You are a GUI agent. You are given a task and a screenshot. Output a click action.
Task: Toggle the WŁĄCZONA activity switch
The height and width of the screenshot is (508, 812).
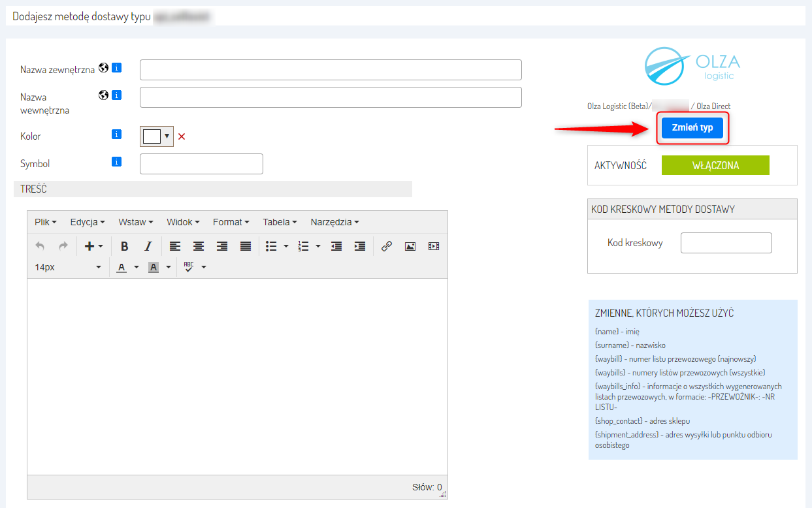(x=715, y=165)
